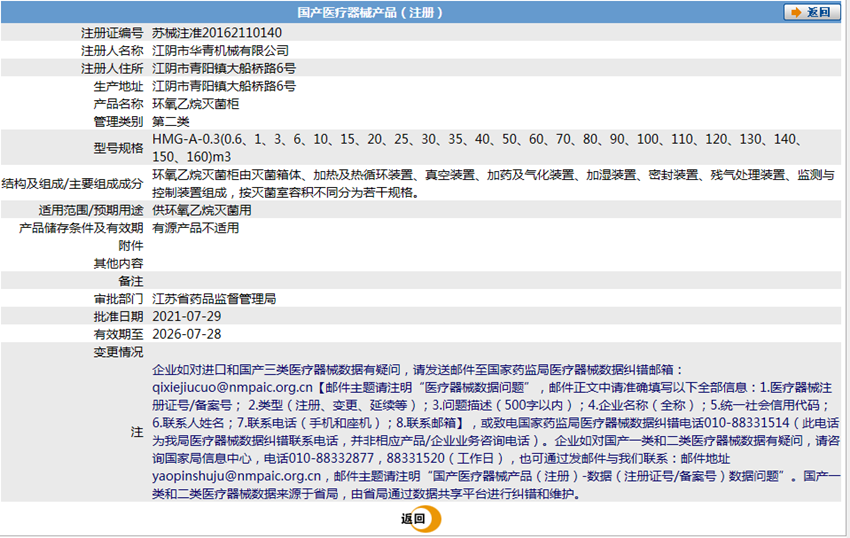850x538 pixels.
Task: Click approval department 江苏省药品监督管理局
Action: [214, 299]
